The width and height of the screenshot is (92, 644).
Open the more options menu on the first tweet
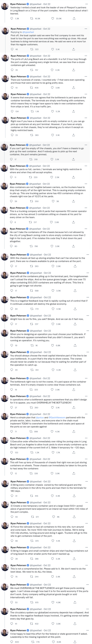click(x=86, y=4)
